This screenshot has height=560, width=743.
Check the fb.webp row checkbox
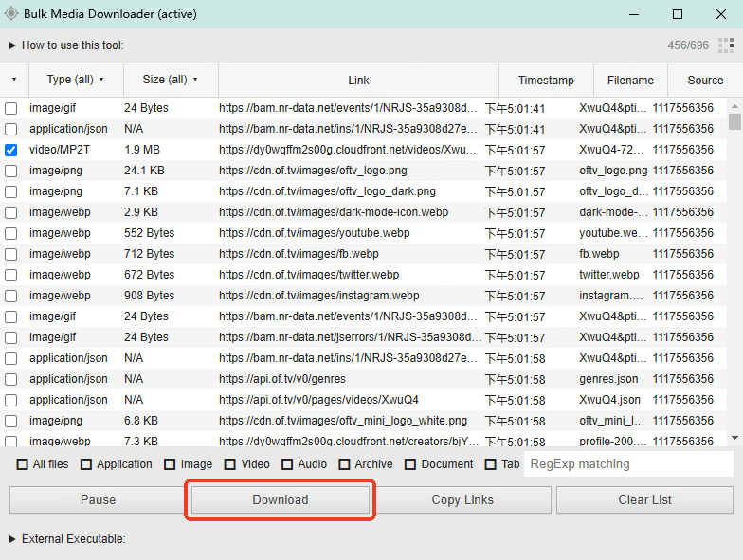click(x=11, y=254)
